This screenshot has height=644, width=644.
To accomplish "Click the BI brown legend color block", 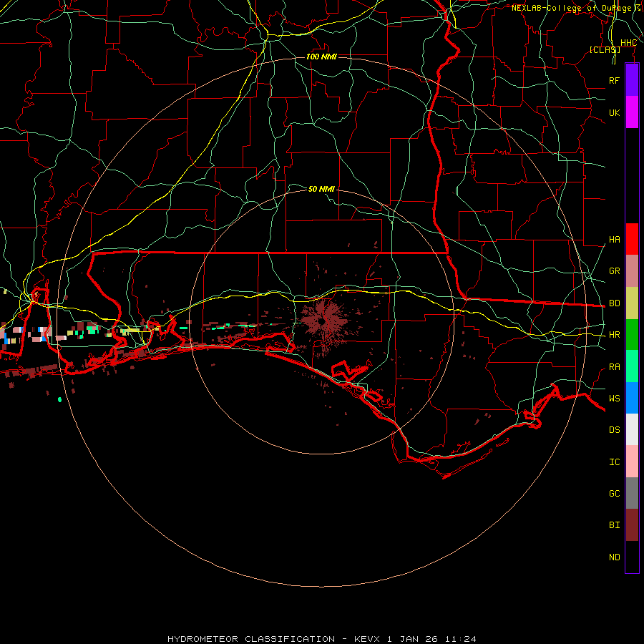I will 632,525.
